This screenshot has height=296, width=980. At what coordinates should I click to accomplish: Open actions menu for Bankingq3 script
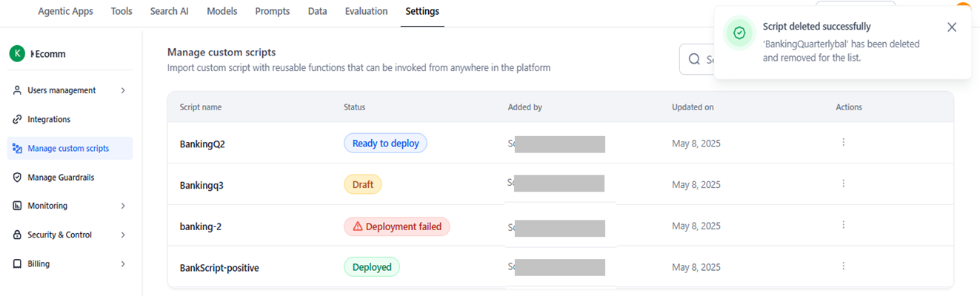point(843,184)
